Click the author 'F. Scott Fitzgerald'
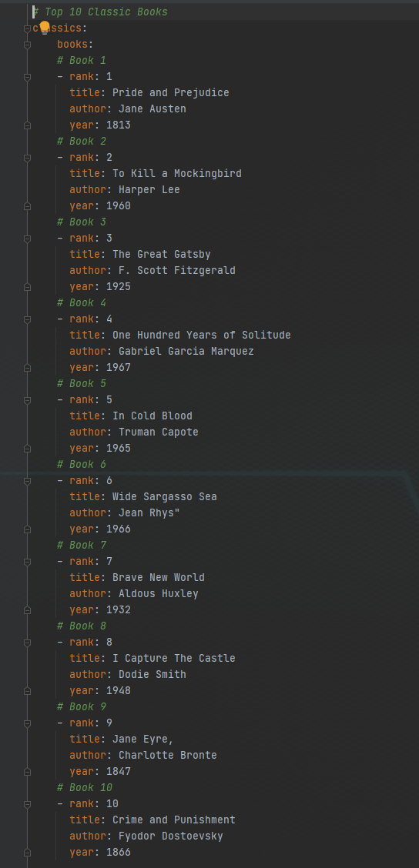The image size is (419, 868). pos(177,271)
